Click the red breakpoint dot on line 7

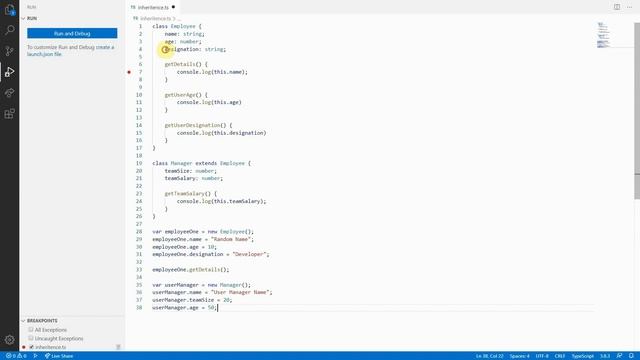coord(129,72)
